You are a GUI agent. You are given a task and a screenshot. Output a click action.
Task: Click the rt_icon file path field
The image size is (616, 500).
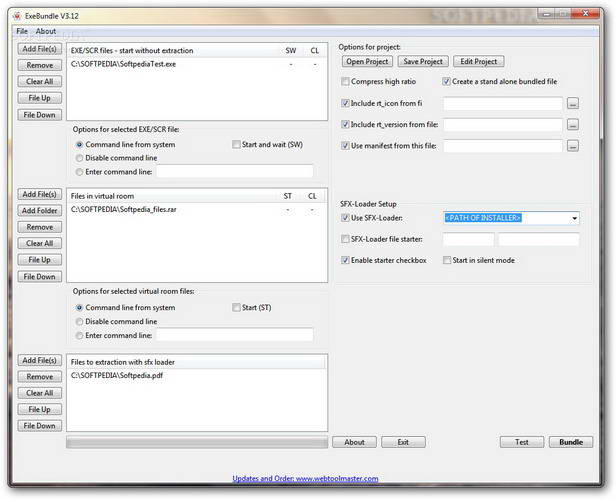coord(503,104)
